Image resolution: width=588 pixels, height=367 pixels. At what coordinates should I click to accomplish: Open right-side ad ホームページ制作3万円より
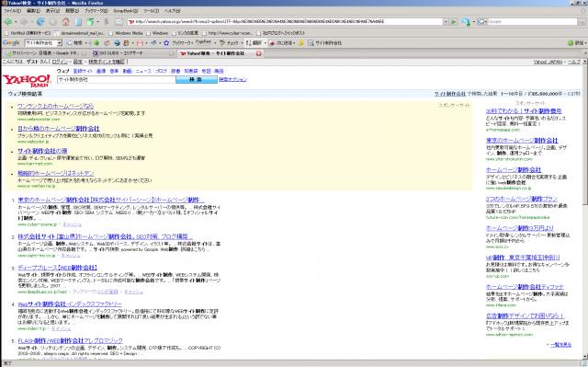coord(520,228)
